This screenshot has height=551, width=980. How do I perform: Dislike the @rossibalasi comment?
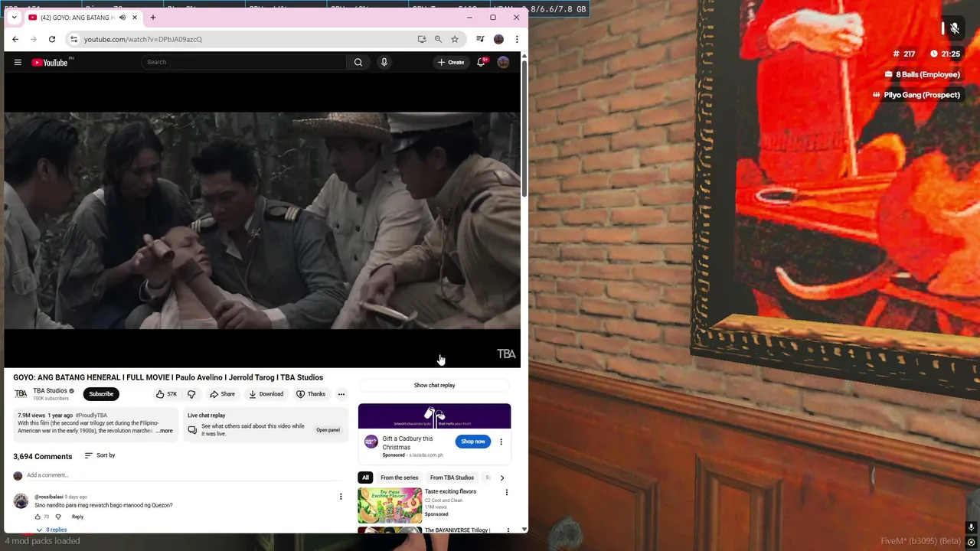[58, 517]
